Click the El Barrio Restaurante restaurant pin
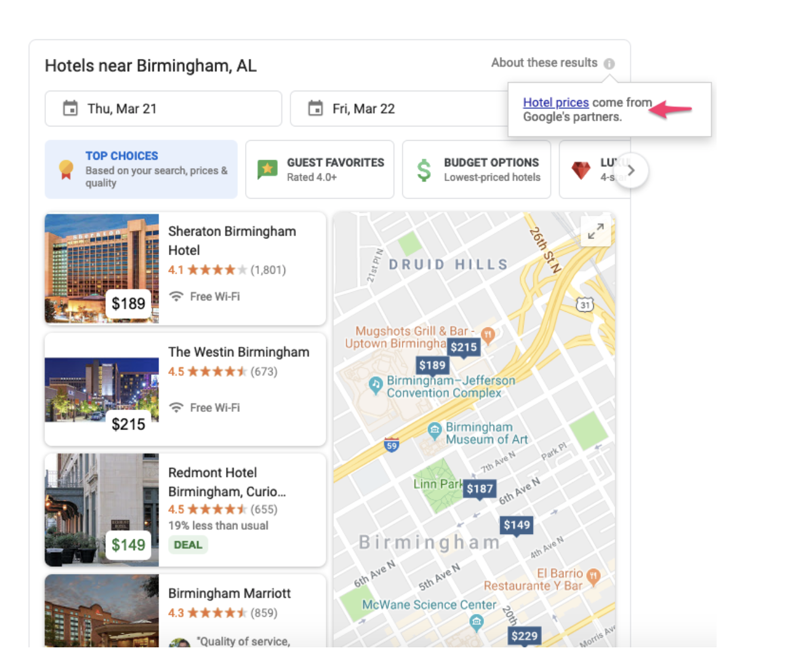 coord(593,576)
